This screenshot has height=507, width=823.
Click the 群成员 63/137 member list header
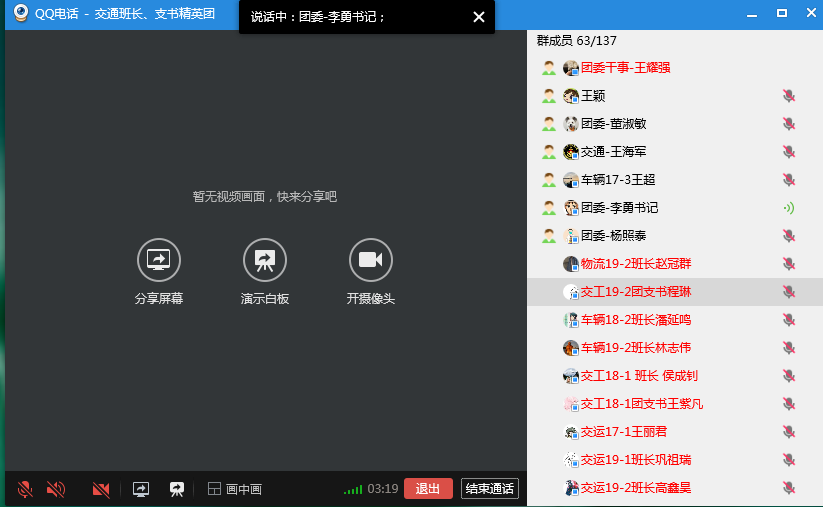[577, 41]
